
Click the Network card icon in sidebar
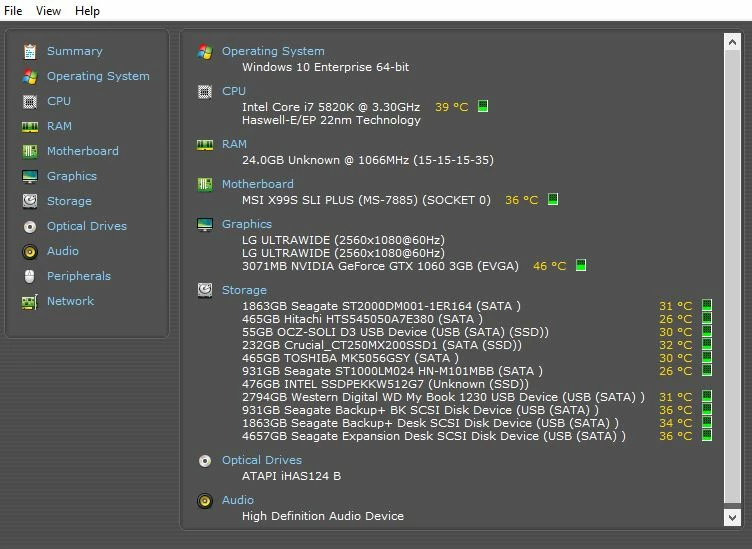click(30, 302)
